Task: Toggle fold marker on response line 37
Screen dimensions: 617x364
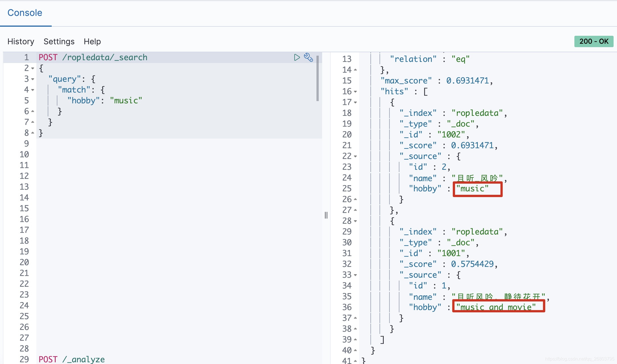Action: (x=355, y=318)
